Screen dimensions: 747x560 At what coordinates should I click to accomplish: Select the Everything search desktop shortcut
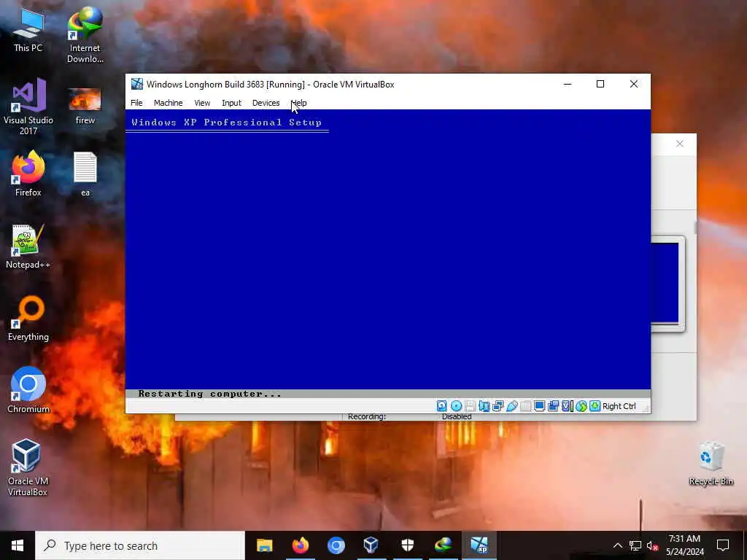(x=28, y=319)
